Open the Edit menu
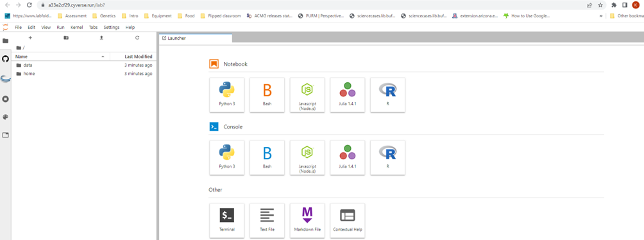The image size is (644, 240). (31, 28)
